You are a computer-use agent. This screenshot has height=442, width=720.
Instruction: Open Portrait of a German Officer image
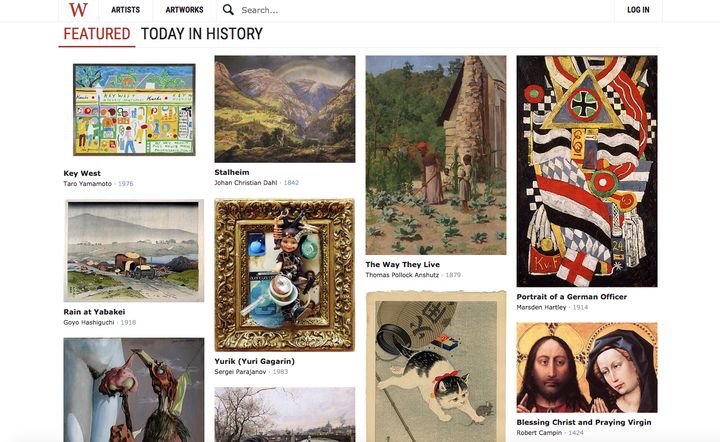[587, 171]
